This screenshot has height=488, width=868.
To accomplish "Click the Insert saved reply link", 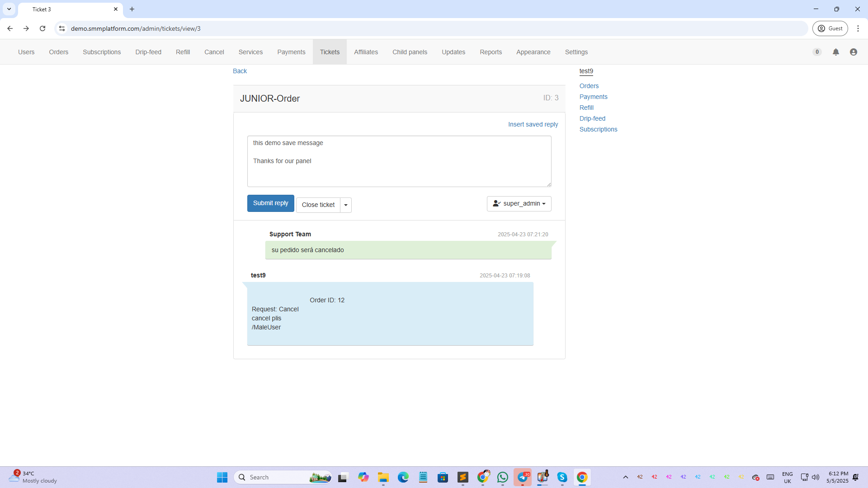I will coord(533,124).
